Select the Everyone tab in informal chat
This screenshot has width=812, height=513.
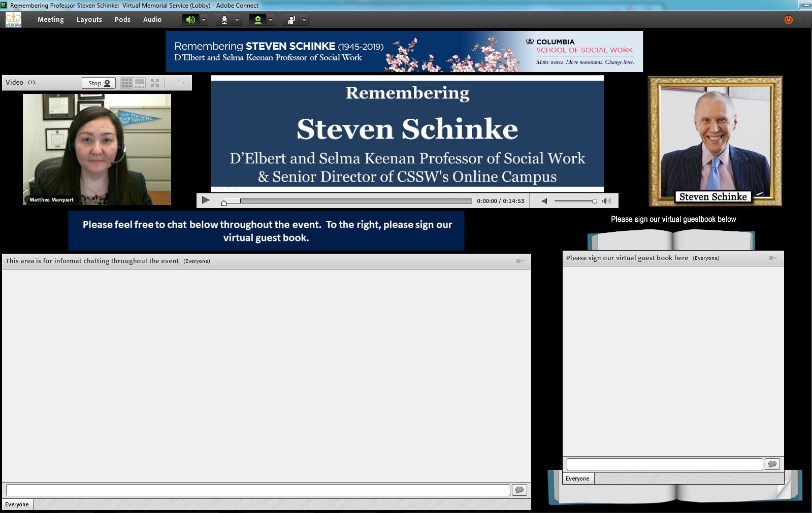point(17,504)
